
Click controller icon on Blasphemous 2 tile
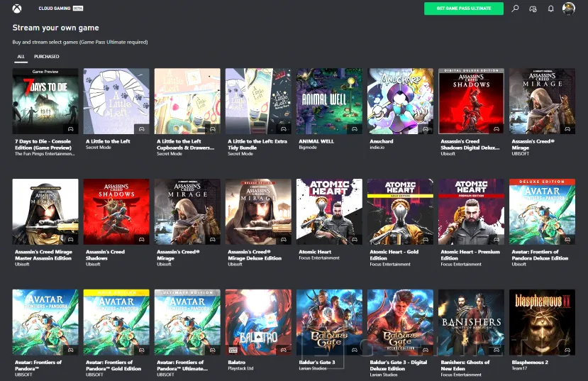pos(567,350)
